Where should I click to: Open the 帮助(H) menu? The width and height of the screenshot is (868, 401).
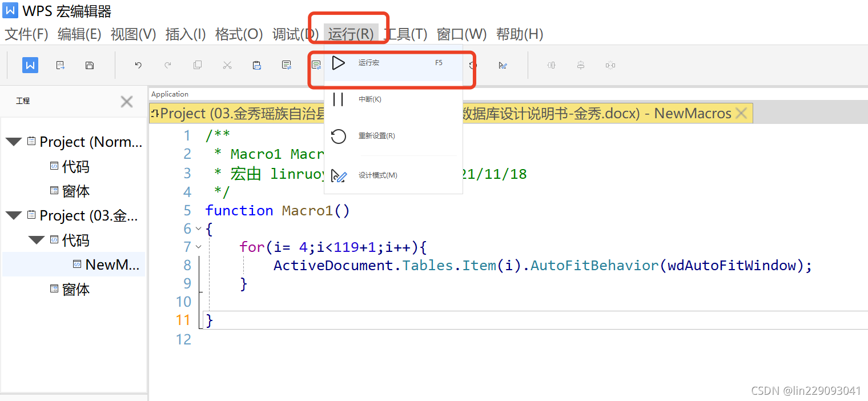click(x=520, y=34)
